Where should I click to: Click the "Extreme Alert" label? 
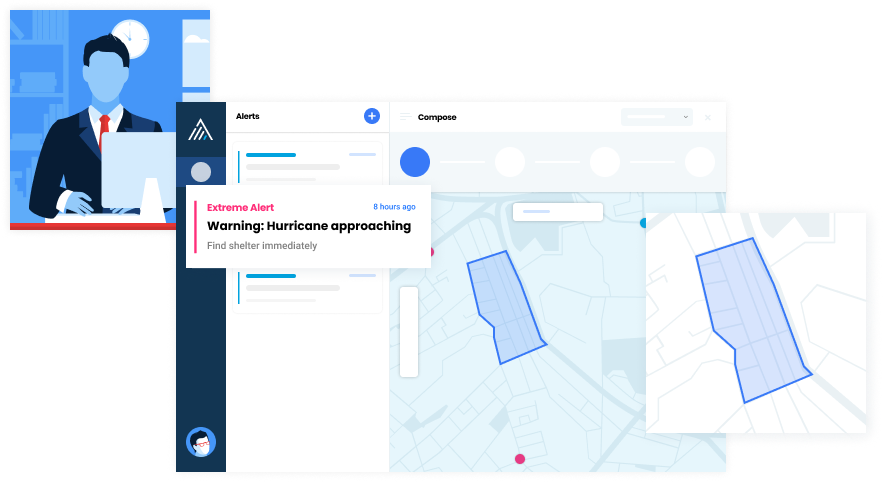240,207
